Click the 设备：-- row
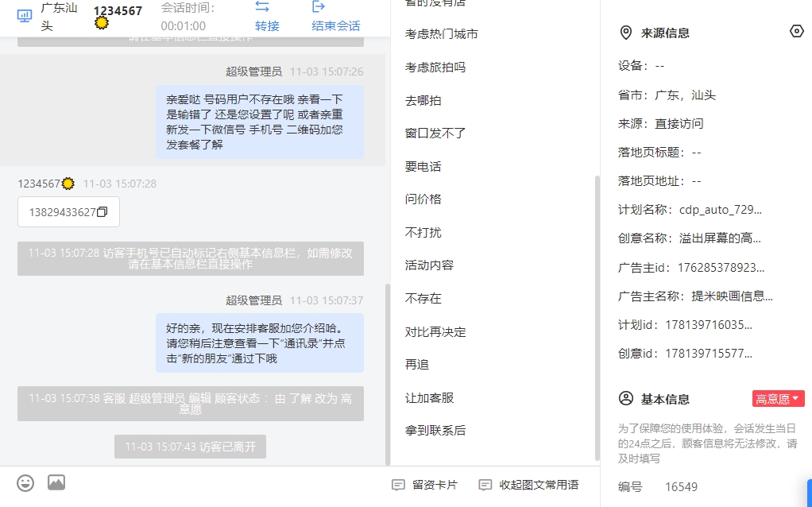Screen dimensions: 812x507 click(640, 66)
